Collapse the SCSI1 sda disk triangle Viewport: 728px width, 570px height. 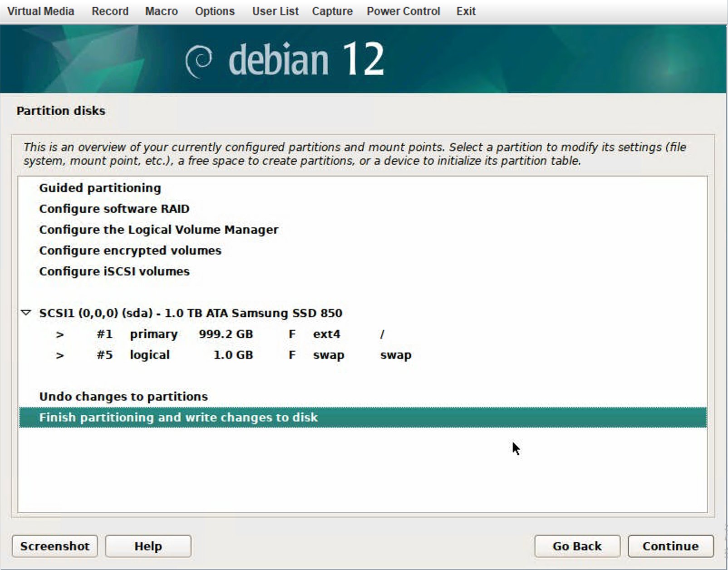26,313
